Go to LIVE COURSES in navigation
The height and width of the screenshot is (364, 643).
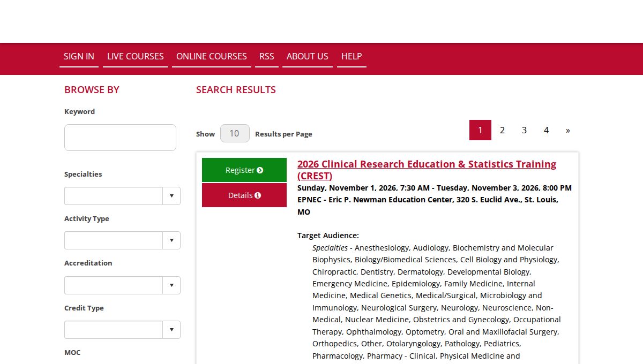point(136,56)
